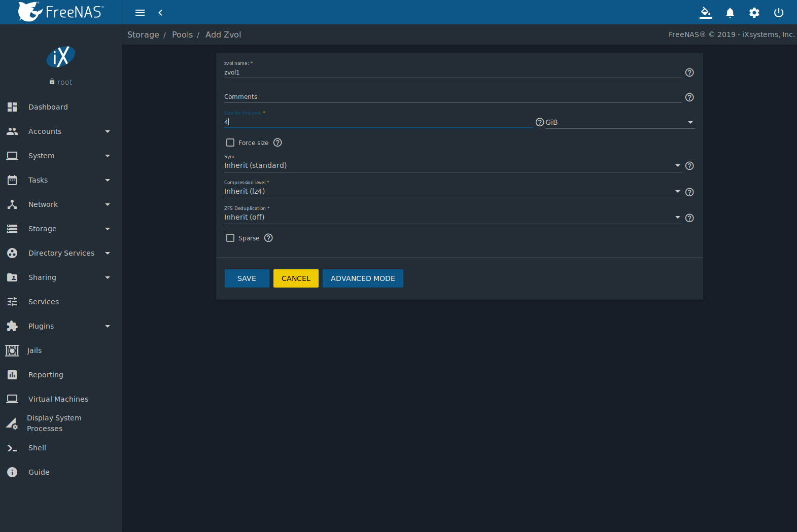The width and height of the screenshot is (797, 532).
Task: Open the GiB size unit dropdown
Action: (x=620, y=122)
